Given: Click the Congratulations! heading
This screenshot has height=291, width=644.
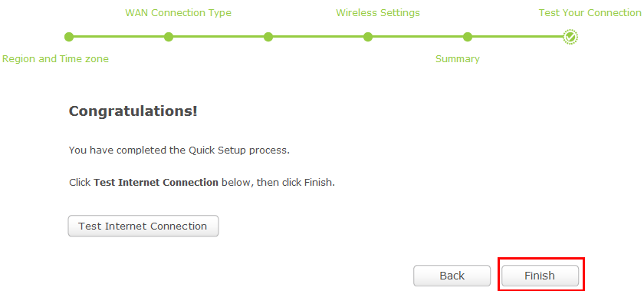Looking at the screenshot, I should pos(133,111).
